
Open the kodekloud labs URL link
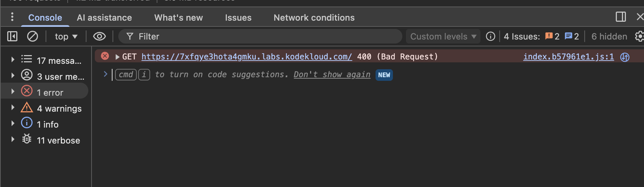pyautogui.click(x=246, y=57)
